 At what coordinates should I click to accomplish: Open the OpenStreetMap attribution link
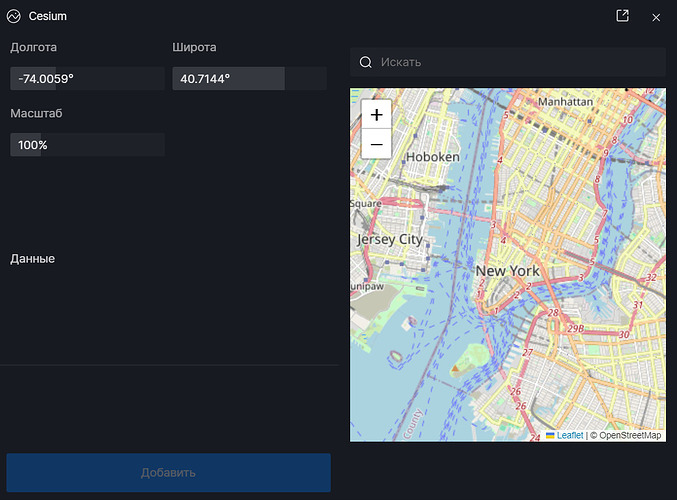click(x=629, y=435)
